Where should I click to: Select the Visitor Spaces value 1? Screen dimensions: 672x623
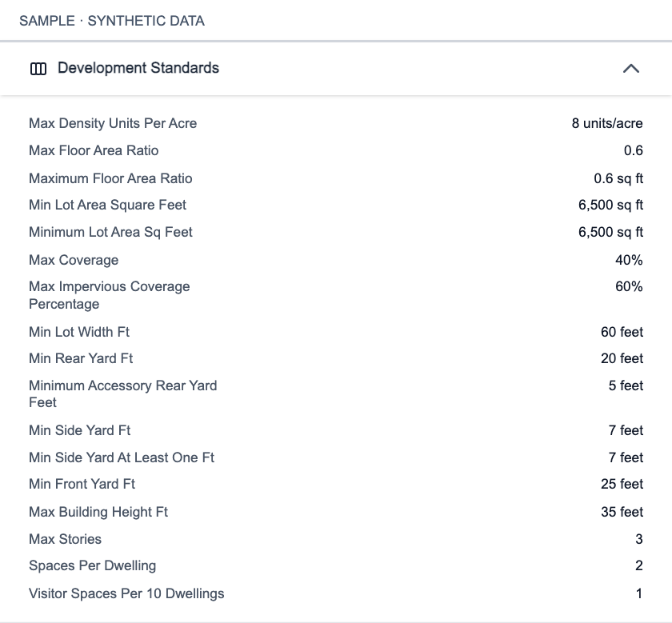click(638, 594)
